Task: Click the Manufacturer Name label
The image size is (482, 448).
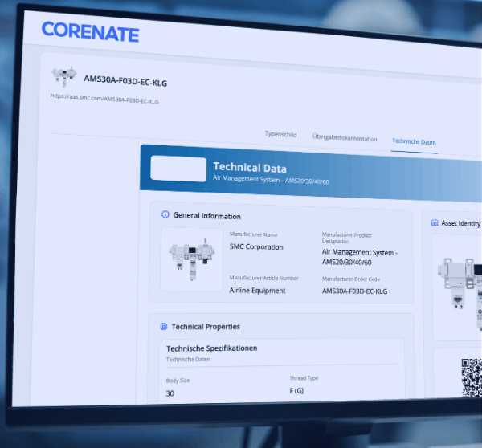Action: [253, 234]
